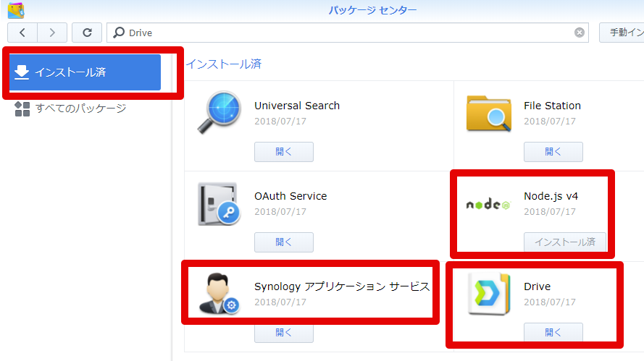Click the Node.js v4 title

[x=551, y=196]
